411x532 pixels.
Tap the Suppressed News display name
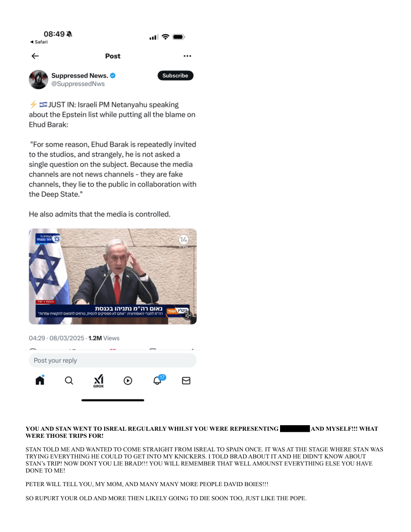pos(80,76)
